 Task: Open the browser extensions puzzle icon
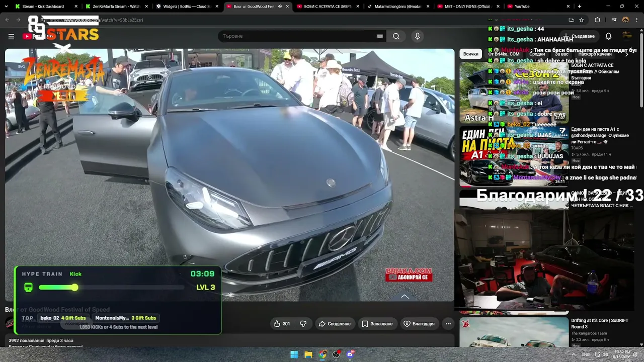(597, 20)
